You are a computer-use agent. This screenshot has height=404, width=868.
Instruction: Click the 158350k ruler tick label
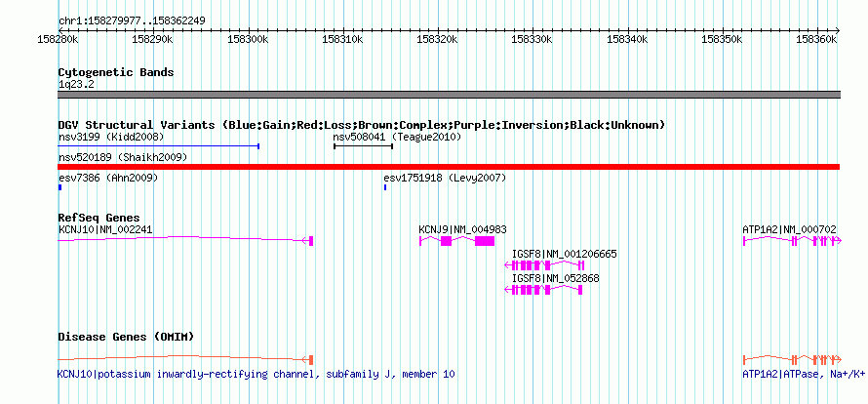coord(723,39)
